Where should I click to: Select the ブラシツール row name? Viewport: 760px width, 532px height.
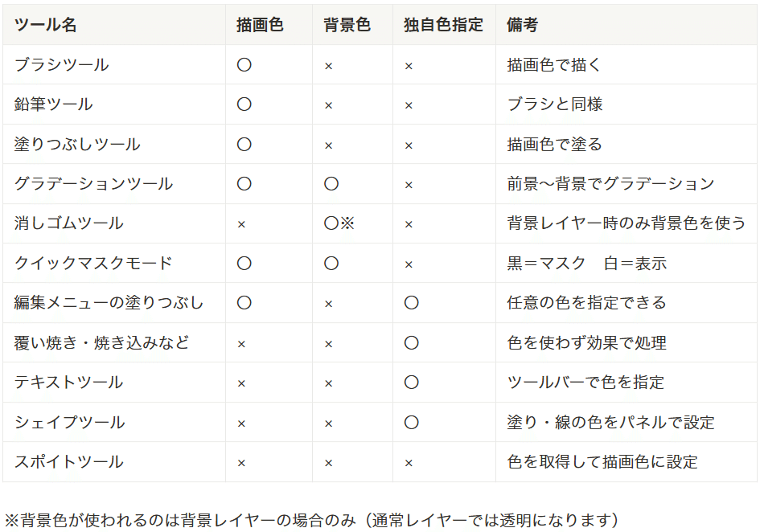point(62,64)
